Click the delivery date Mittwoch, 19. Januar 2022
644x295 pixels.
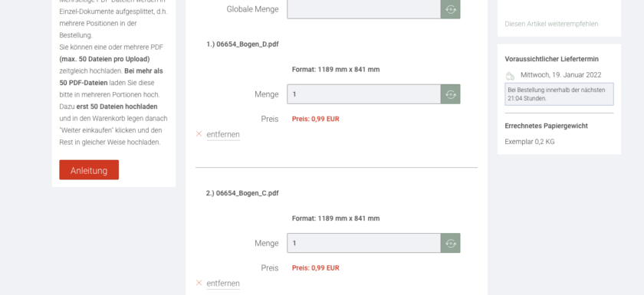(x=561, y=75)
